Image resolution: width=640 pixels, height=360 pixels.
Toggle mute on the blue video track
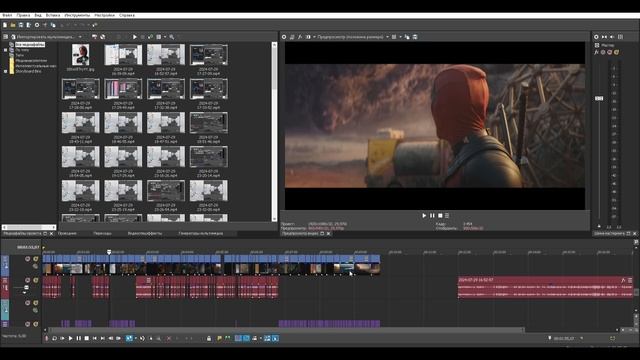point(27,259)
